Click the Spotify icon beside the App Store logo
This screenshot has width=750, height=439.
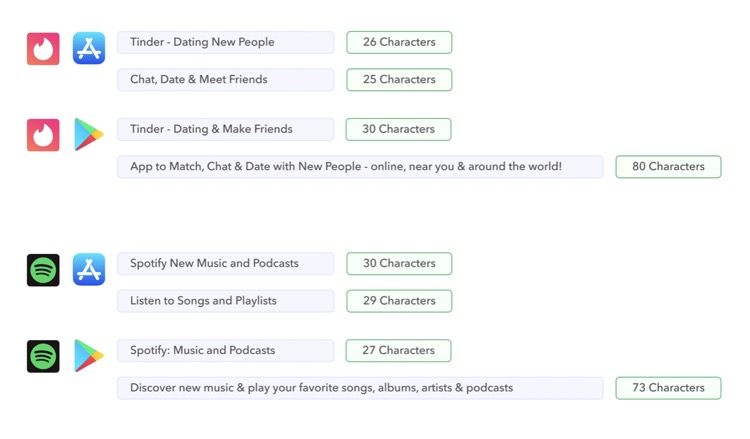pyautogui.click(x=43, y=270)
